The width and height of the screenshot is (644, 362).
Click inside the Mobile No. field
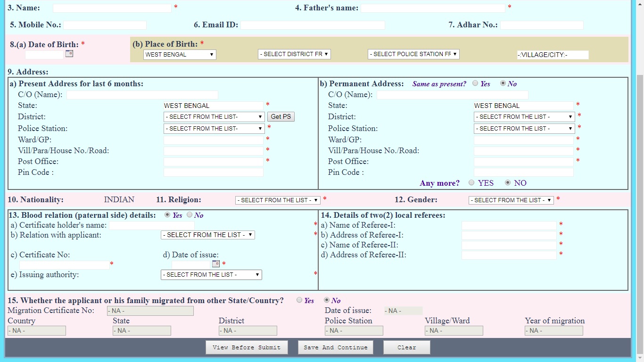pyautogui.click(x=105, y=25)
